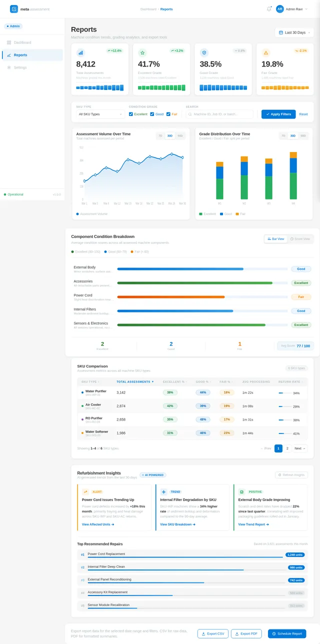This screenshot has height=644, width=320.
Task: Click the Excellent Grade star icon
Action: click(x=142, y=52)
